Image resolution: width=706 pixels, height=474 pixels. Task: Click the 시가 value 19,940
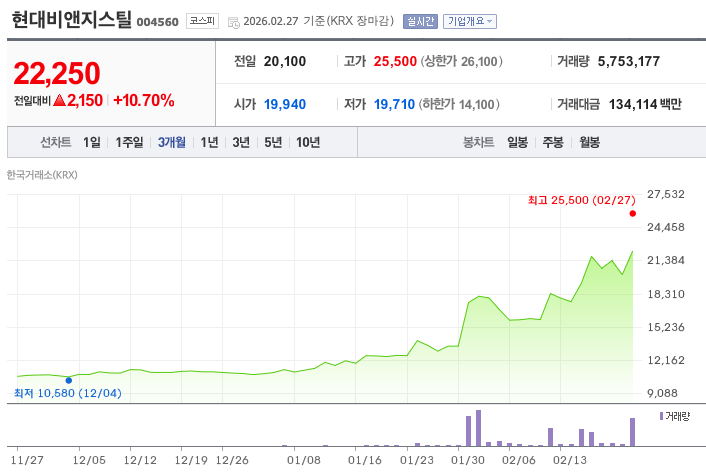click(x=285, y=104)
